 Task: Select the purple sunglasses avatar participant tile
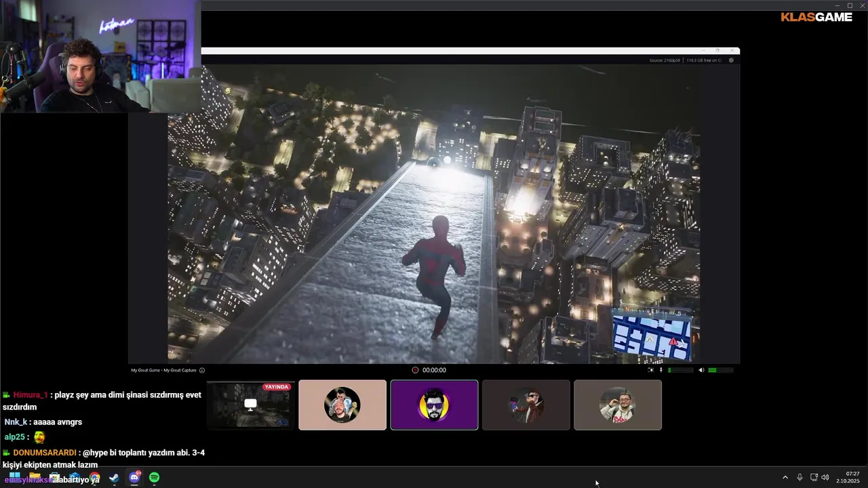click(434, 405)
